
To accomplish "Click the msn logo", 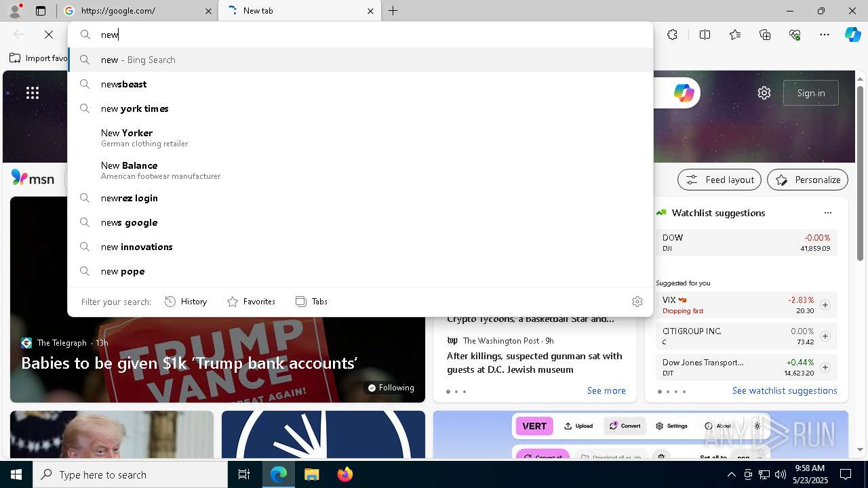I will [33, 178].
